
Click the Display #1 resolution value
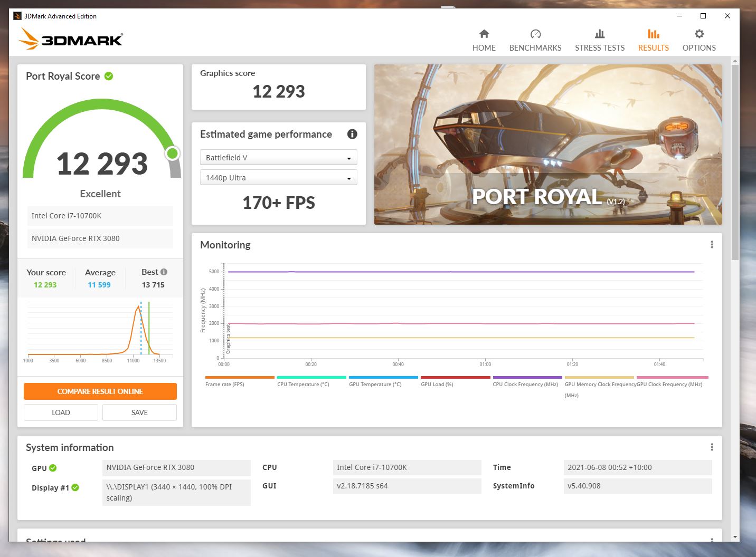pos(176,492)
